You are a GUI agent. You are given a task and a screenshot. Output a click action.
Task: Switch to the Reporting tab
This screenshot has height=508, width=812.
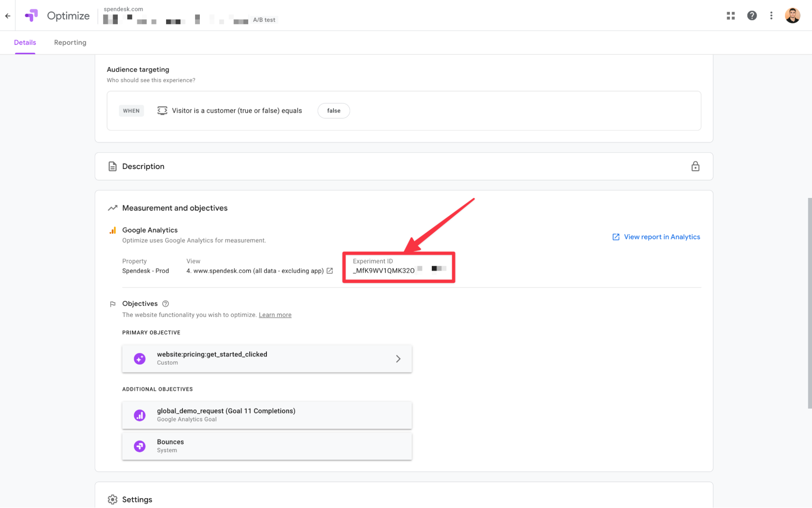click(x=70, y=42)
